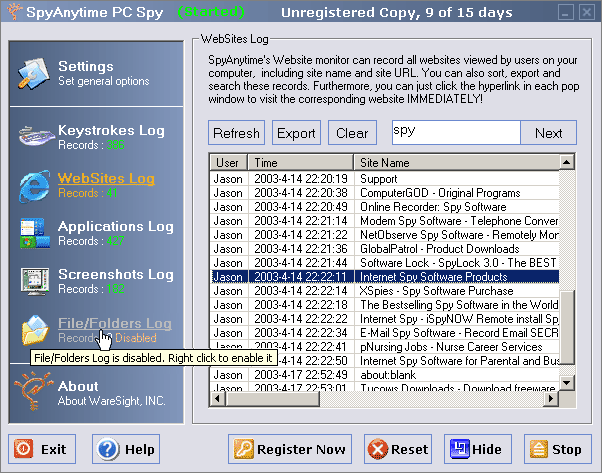
Task: Click the vertical scrollbar down arrow
Action: click(567, 382)
